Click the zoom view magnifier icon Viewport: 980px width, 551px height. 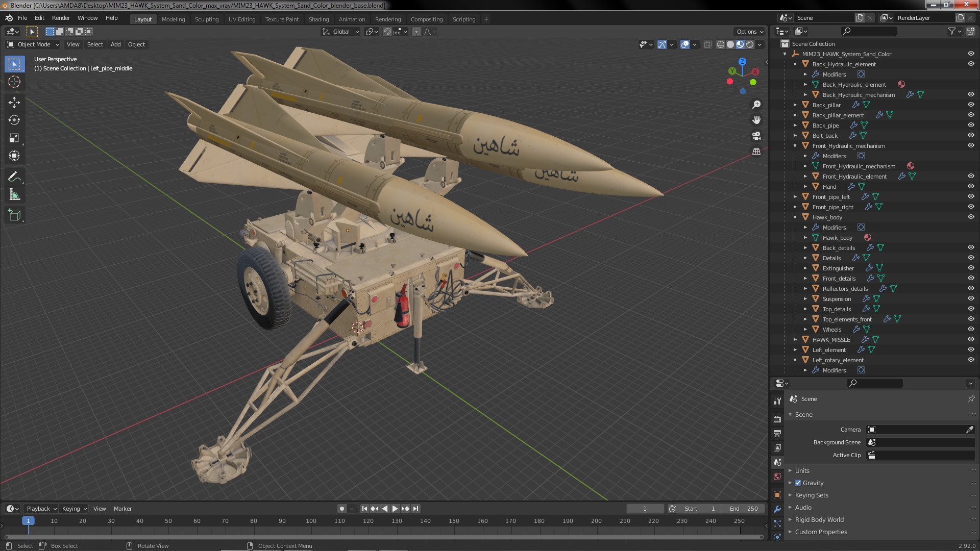(x=756, y=105)
